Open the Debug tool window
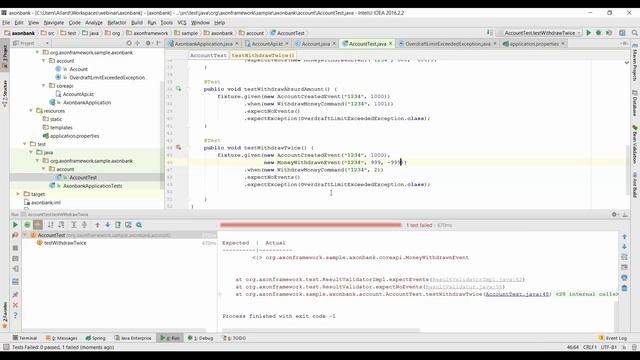Viewport: 640px width, 360px height. click(200, 338)
